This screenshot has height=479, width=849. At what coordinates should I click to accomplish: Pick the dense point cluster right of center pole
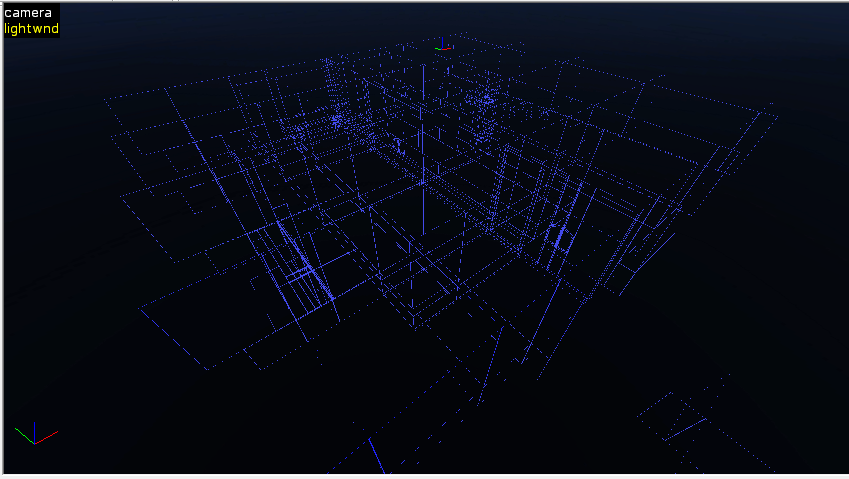pyautogui.click(x=489, y=100)
